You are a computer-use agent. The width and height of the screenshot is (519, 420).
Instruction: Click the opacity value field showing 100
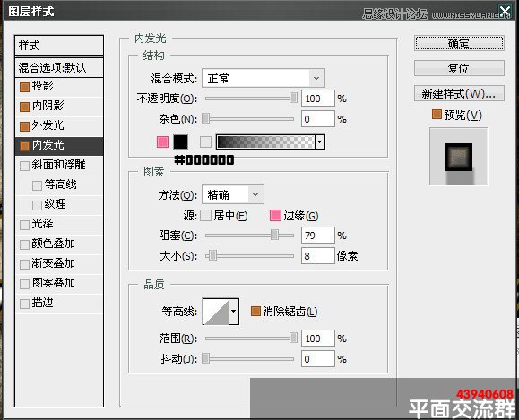coord(318,99)
